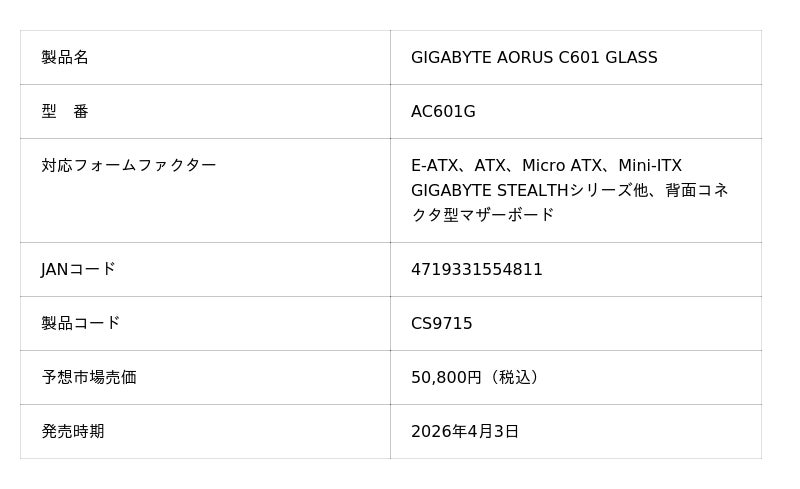Select the release date 2026年4月3日
The image size is (800, 489).
click(x=464, y=432)
